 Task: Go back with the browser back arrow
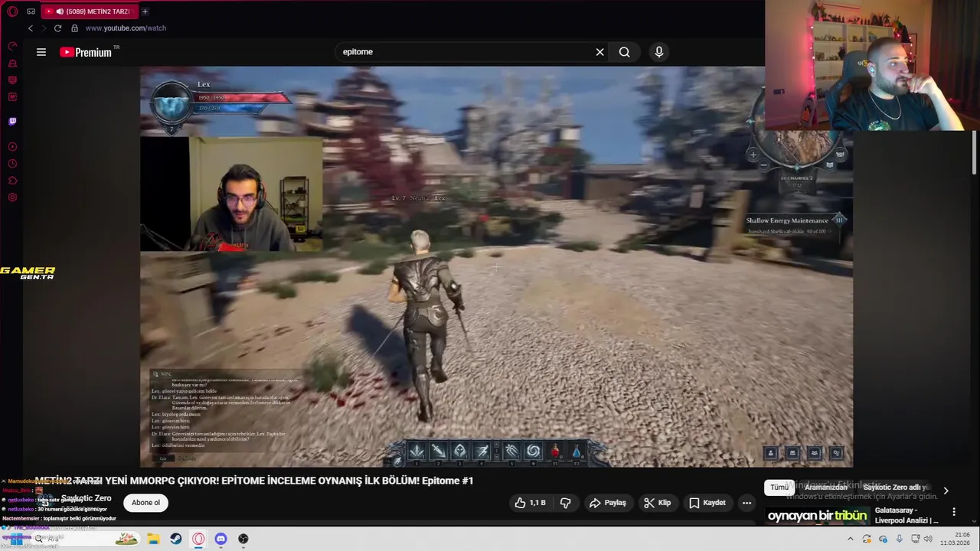point(30,28)
